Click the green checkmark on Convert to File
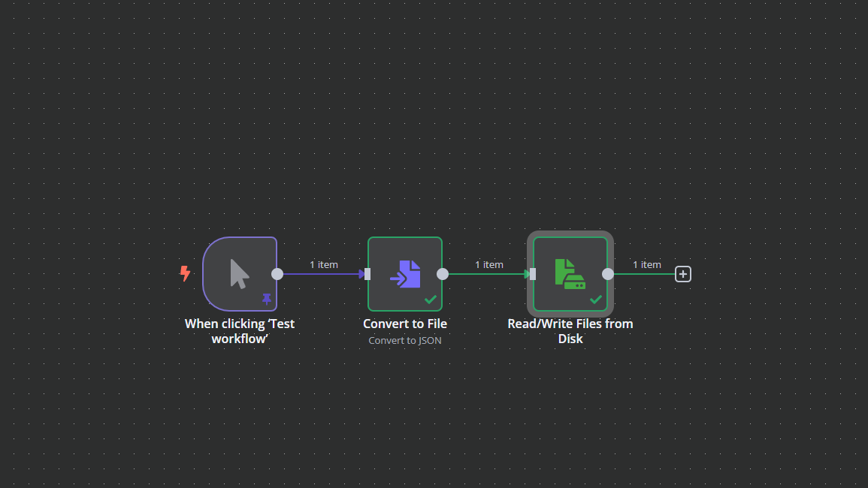 430,300
